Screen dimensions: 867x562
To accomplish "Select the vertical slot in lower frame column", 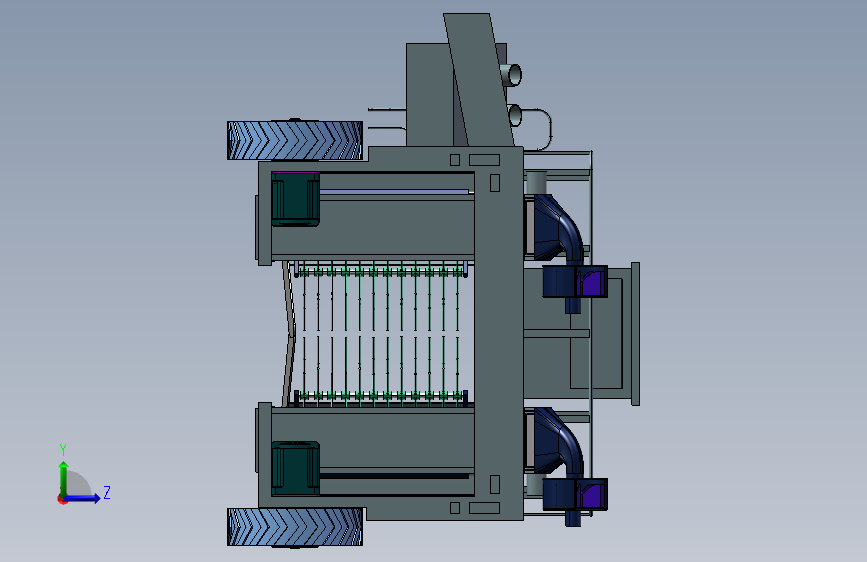I will pyautogui.click(x=495, y=485).
